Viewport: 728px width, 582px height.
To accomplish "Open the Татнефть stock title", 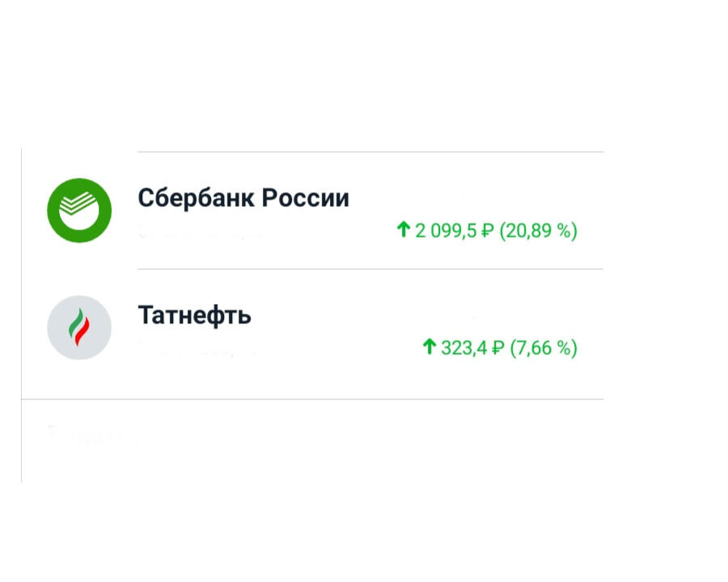I will [194, 315].
